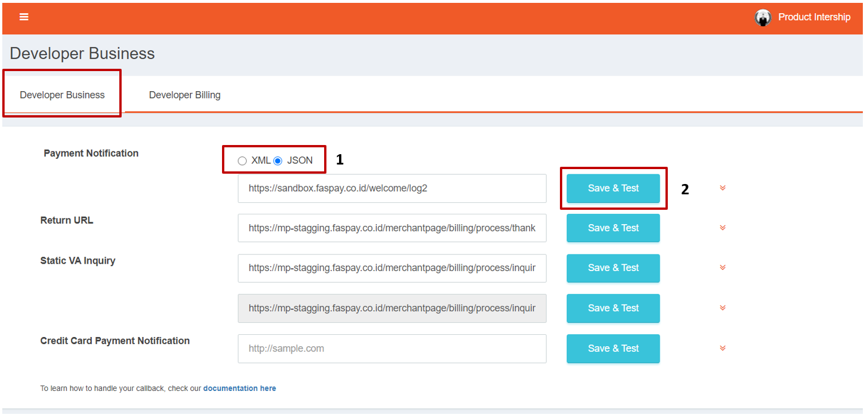Click the Payment Notification URL field

392,188
